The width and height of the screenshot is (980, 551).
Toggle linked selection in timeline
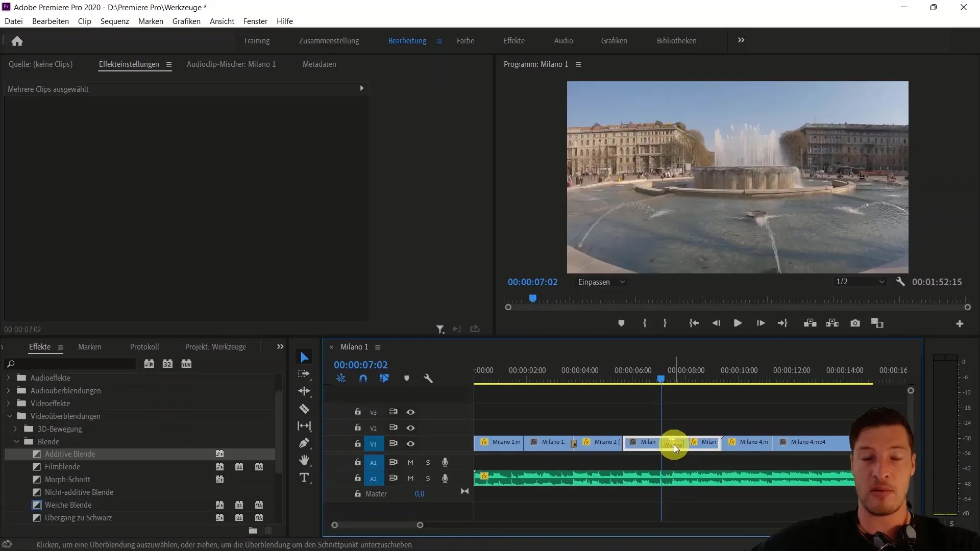tap(384, 379)
